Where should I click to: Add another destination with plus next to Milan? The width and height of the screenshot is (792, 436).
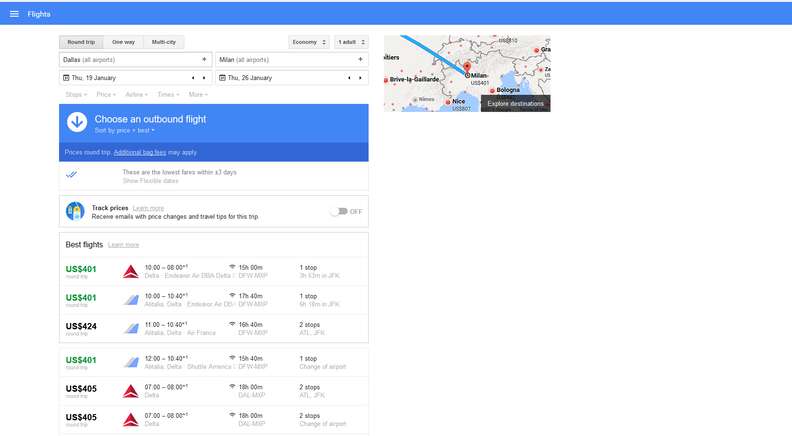360,60
